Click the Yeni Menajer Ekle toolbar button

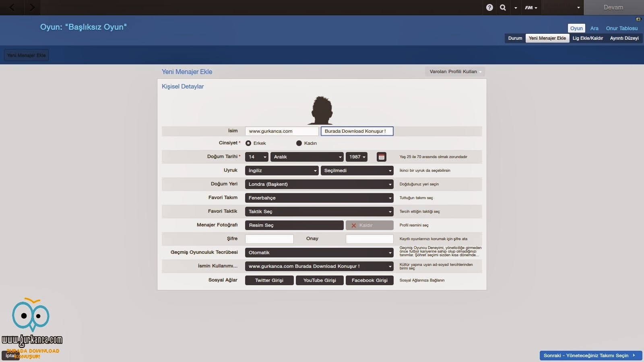point(27,55)
